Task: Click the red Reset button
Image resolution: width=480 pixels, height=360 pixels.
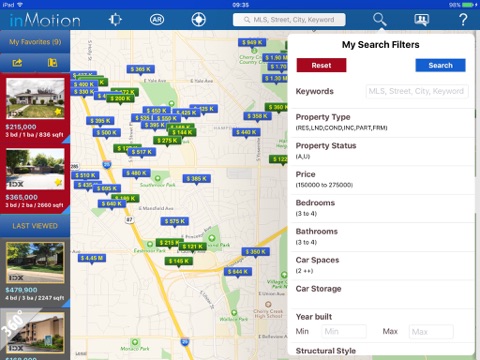Action: tap(321, 65)
